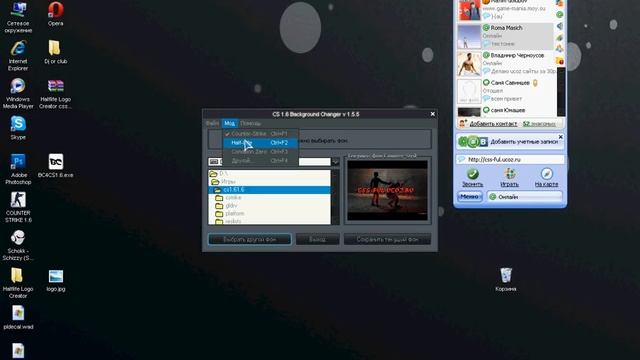
Task: Open the Opera browser desktop icon
Action: click(56, 14)
